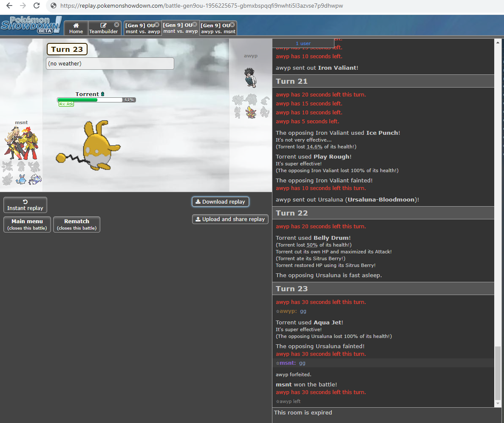The height and width of the screenshot is (423, 504).
Task: Reload the page with refresh icon
Action: point(37,6)
